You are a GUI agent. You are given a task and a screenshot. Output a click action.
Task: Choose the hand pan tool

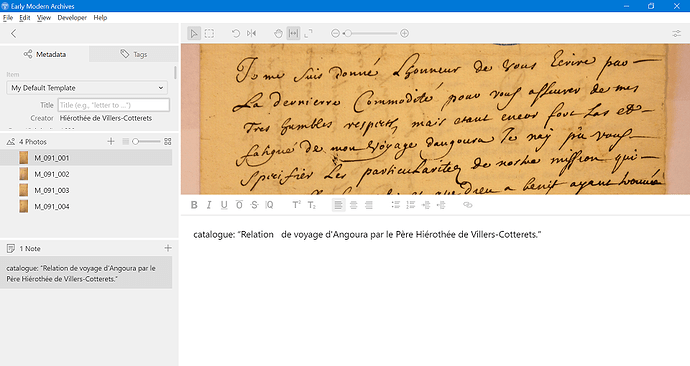(278, 33)
